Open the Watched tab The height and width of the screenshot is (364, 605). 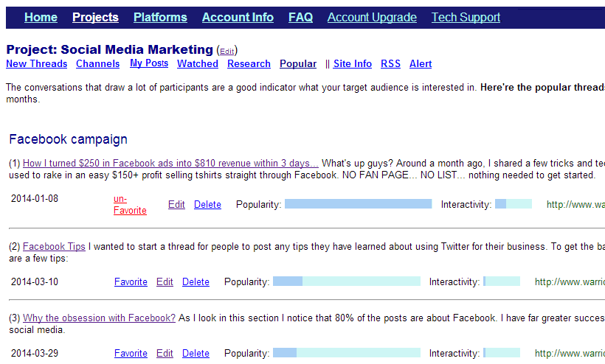[x=198, y=63]
